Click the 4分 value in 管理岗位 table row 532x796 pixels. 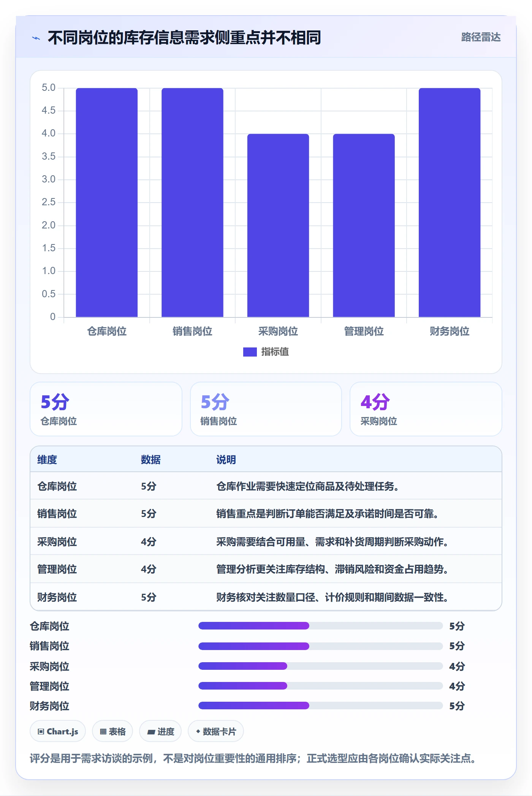tap(149, 569)
